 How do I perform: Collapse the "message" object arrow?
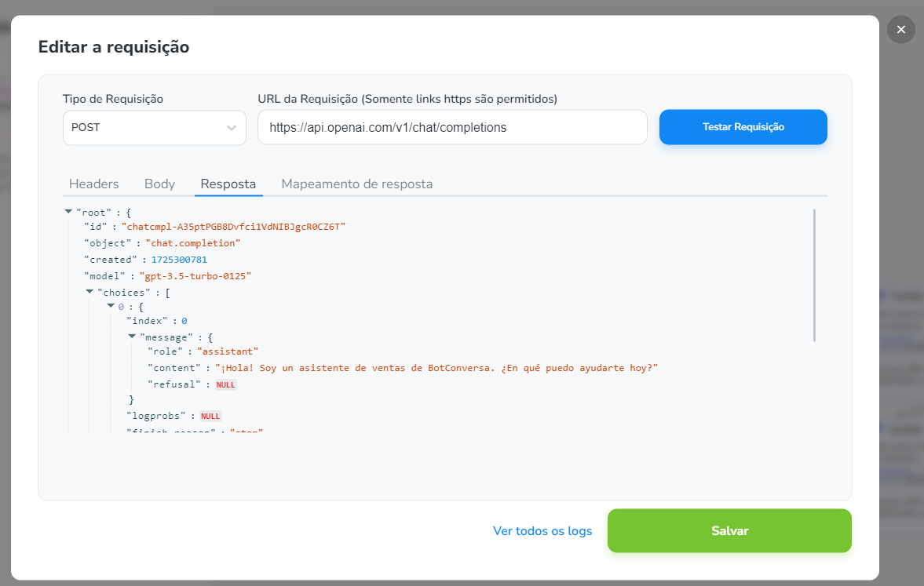coord(132,337)
